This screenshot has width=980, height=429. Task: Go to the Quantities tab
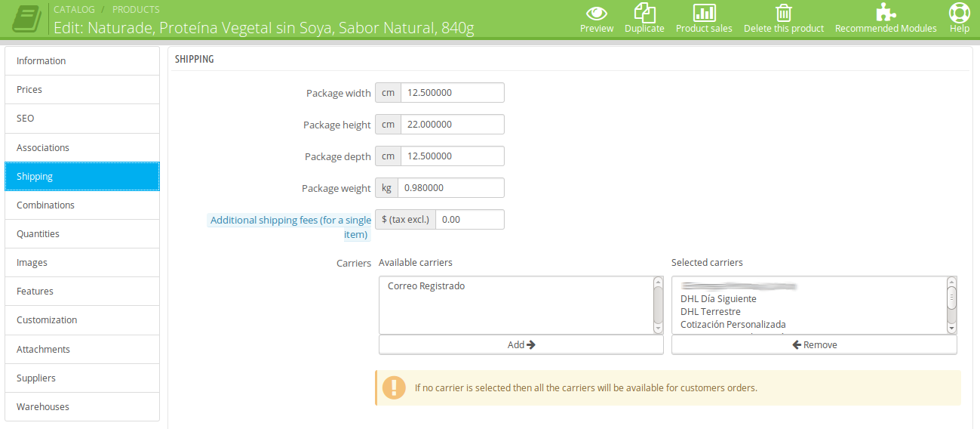coord(82,233)
